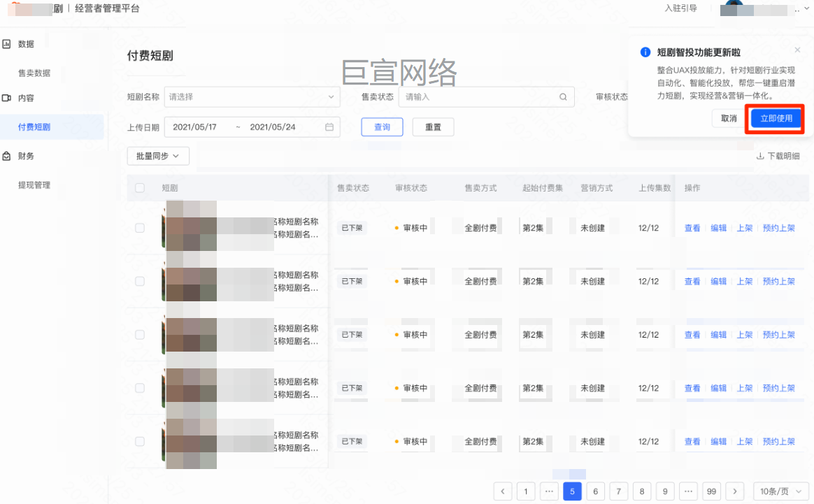The height and width of the screenshot is (504, 814).
Task: Click 立即使用 in the update notification
Action: [774, 118]
